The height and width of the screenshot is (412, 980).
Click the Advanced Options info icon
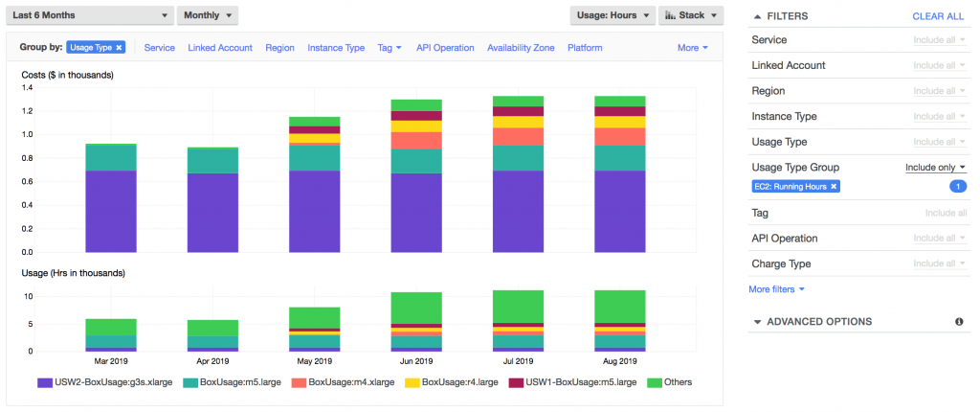point(958,322)
